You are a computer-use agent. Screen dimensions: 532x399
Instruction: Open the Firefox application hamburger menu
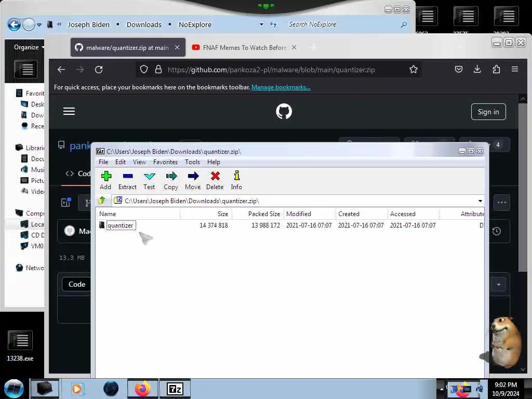click(515, 70)
